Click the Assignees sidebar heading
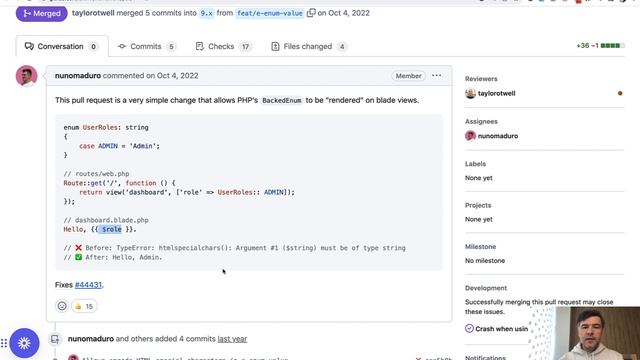Screen dimensions: 640x360 [x=481, y=121]
